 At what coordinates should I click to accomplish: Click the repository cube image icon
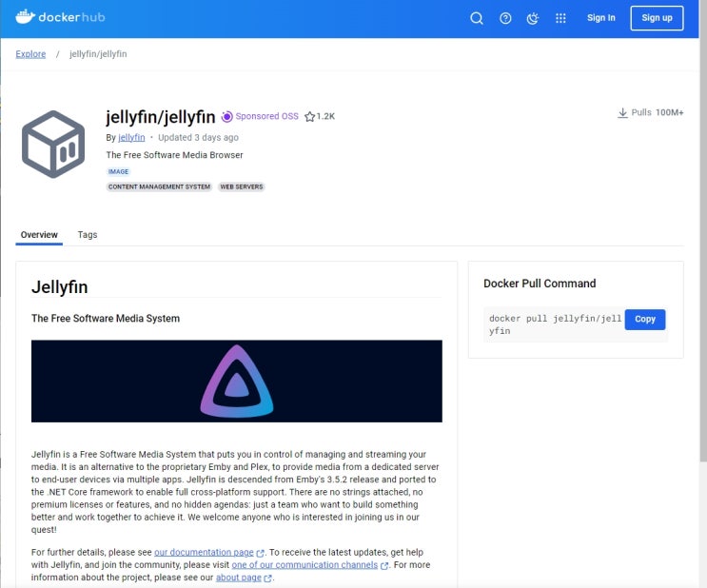coord(53,145)
